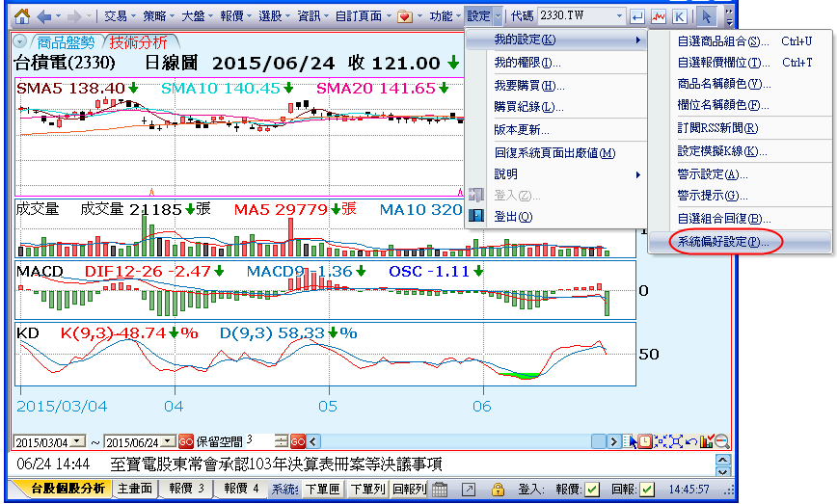Click the zoom out magnifier icon
Image resolution: width=837 pixels, height=504 pixels.
pyautogui.click(x=721, y=441)
